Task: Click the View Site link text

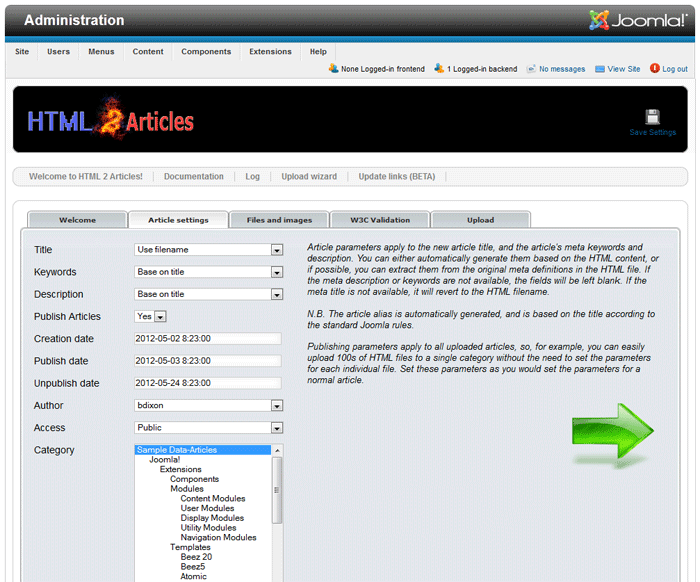Action: click(624, 69)
